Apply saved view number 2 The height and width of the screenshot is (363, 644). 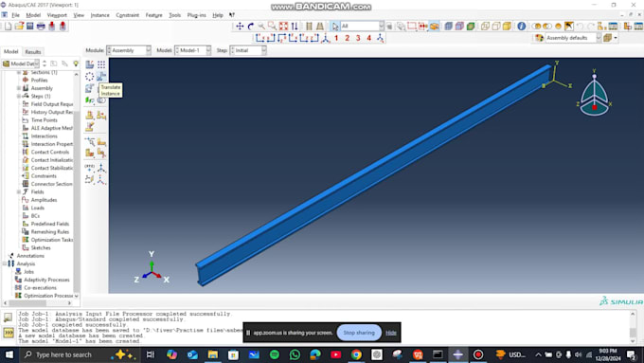tap(347, 38)
